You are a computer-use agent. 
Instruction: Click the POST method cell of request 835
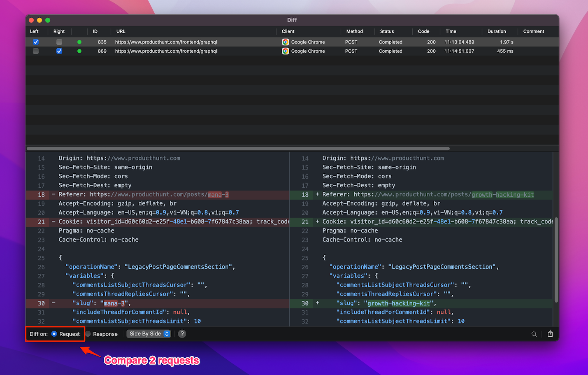pyautogui.click(x=351, y=42)
